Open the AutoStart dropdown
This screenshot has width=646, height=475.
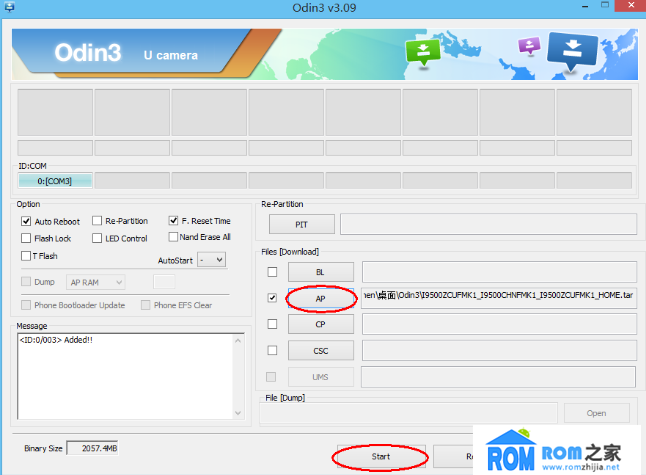pos(212,260)
